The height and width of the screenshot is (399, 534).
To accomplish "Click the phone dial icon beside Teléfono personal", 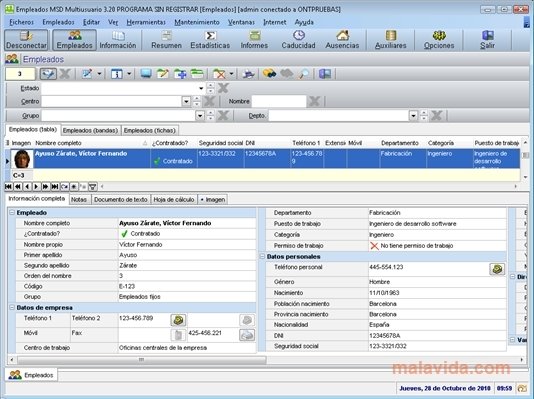I will (497, 269).
